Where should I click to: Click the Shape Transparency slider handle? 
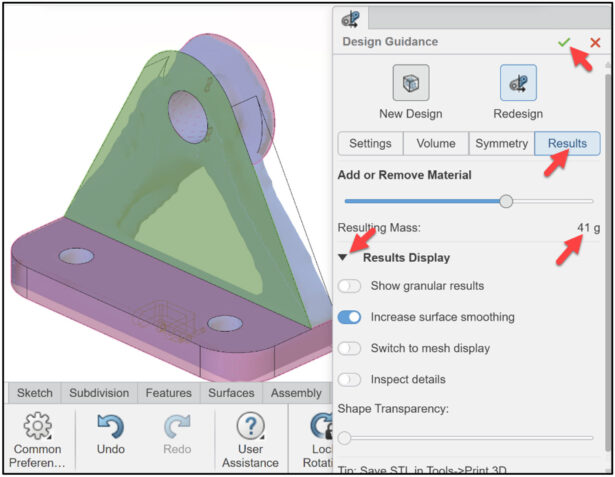[344, 438]
